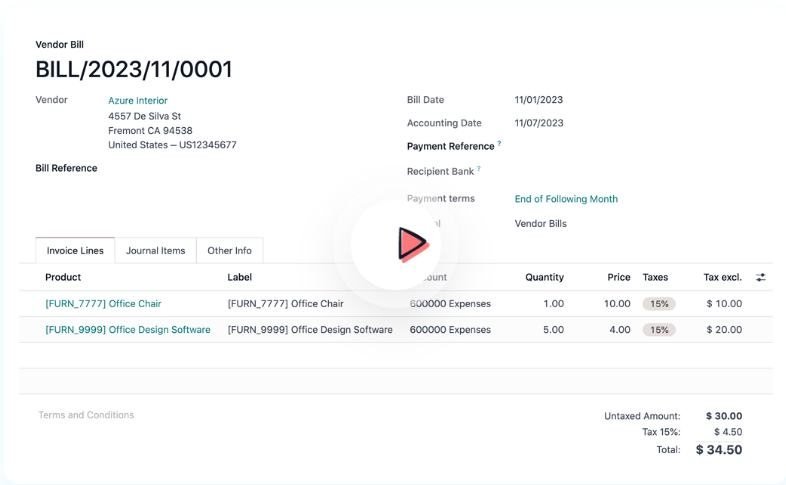Click the Price column header
The height and width of the screenshot is (485, 786).
pos(619,277)
